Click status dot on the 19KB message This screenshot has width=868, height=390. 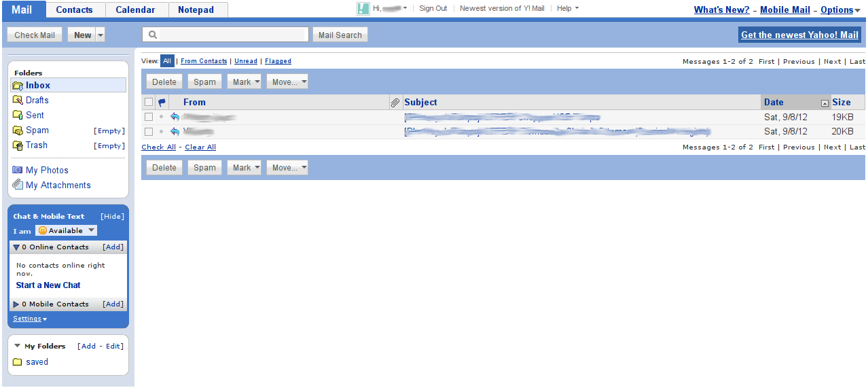point(162,117)
